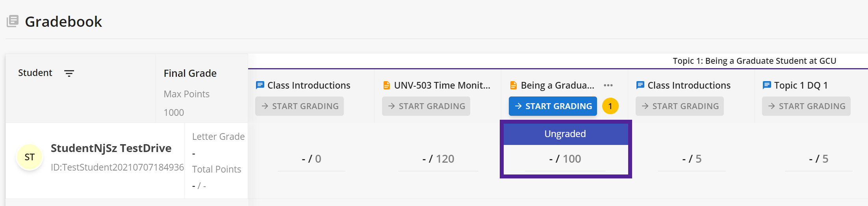
Task: Start grading the first Class Introductions column
Action: pos(299,106)
